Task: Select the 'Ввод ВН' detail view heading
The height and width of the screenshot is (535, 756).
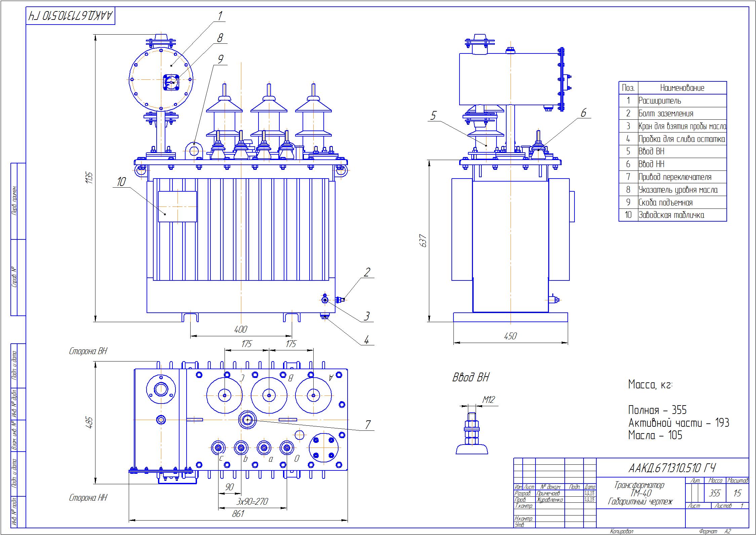Action: pyautogui.click(x=471, y=378)
